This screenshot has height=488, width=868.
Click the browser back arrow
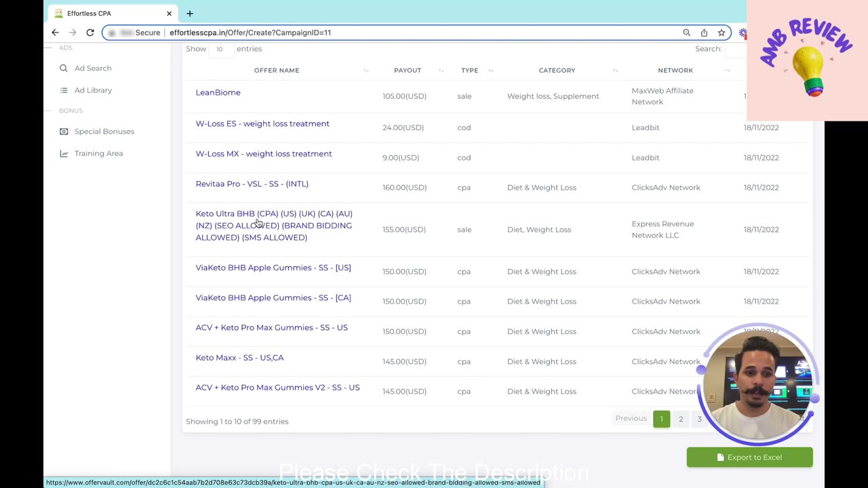pyautogui.click(x=55, y=33)
